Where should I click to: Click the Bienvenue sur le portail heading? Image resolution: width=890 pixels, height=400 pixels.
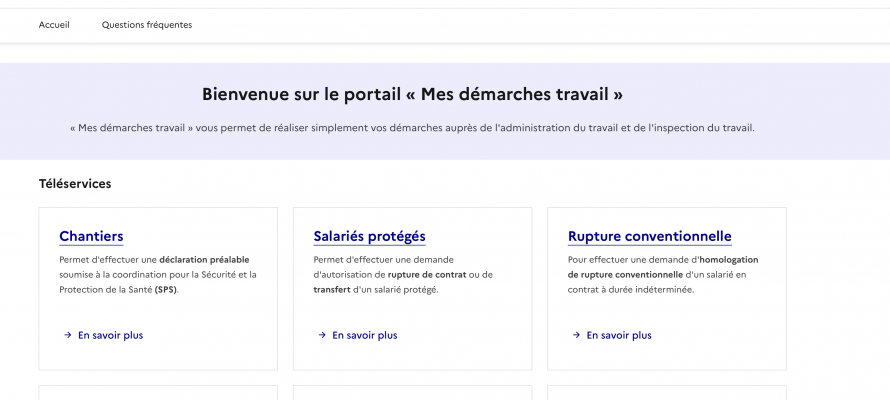[412, 94]
